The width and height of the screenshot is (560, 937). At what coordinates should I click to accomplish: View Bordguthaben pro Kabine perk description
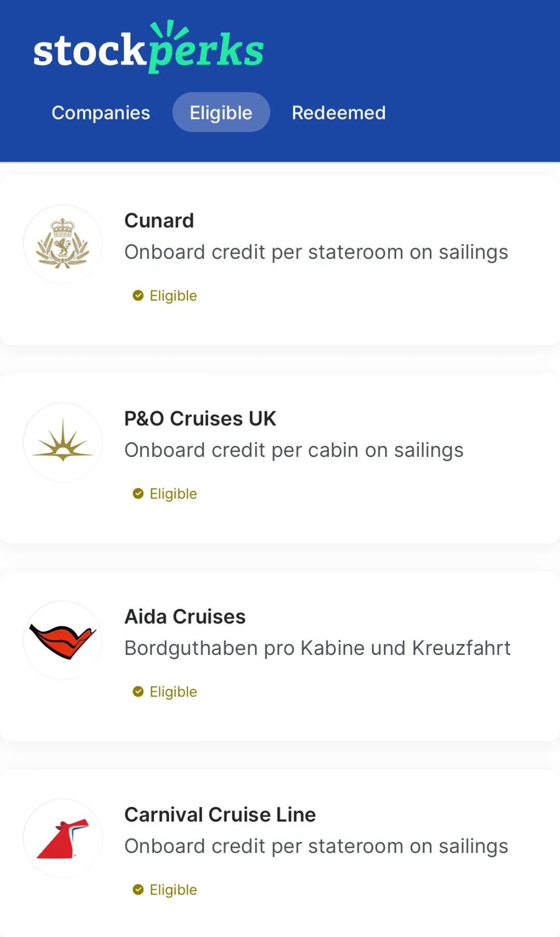click(x=317, y=648)
